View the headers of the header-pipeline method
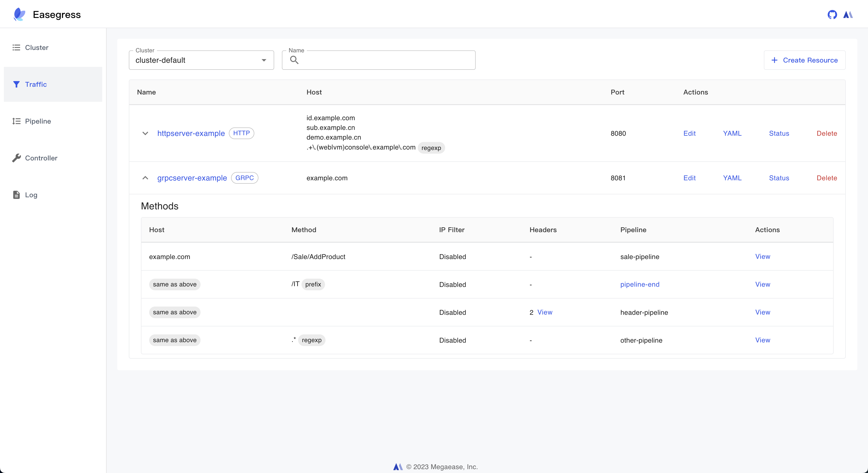Screen dimensions: 868x473 [x=544, y=312]
